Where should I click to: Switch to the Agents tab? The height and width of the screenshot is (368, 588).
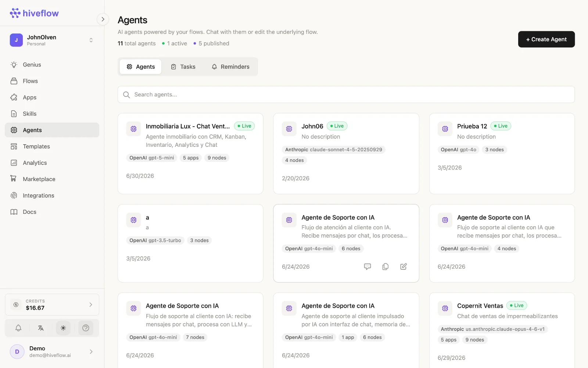pos(141,67)
